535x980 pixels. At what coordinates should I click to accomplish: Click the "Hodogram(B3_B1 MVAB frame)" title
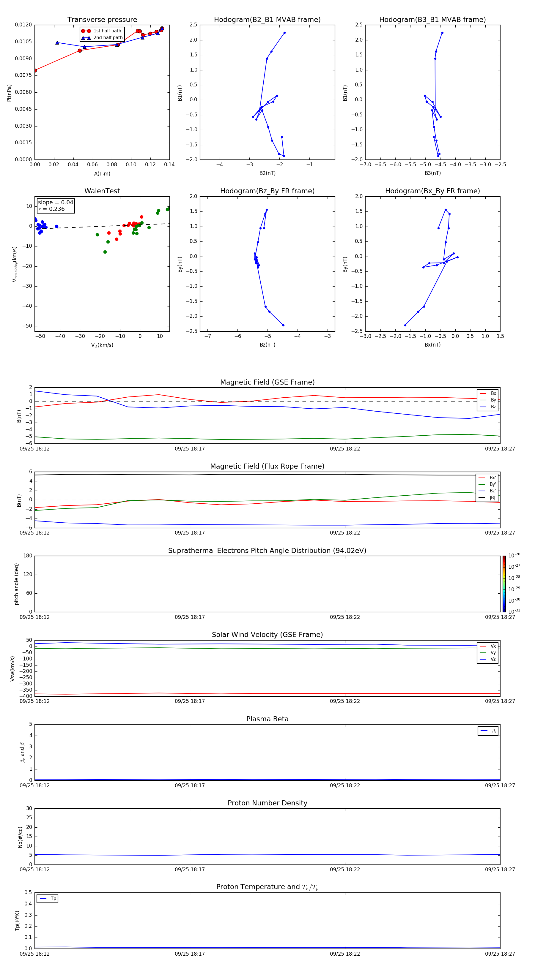pyautogui.click(x=432, y=20)
